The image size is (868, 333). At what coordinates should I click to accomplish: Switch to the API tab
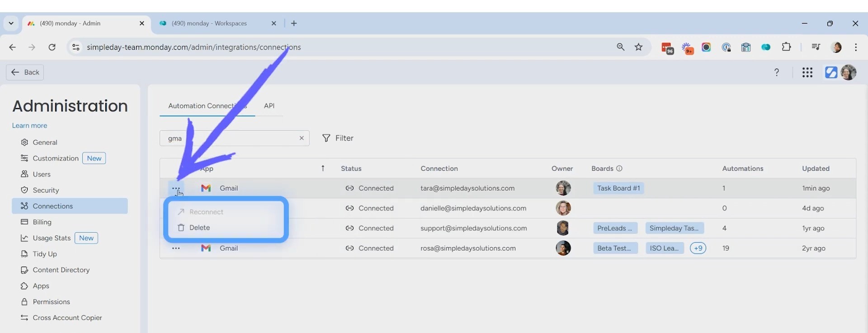click(x=269, y=106)
